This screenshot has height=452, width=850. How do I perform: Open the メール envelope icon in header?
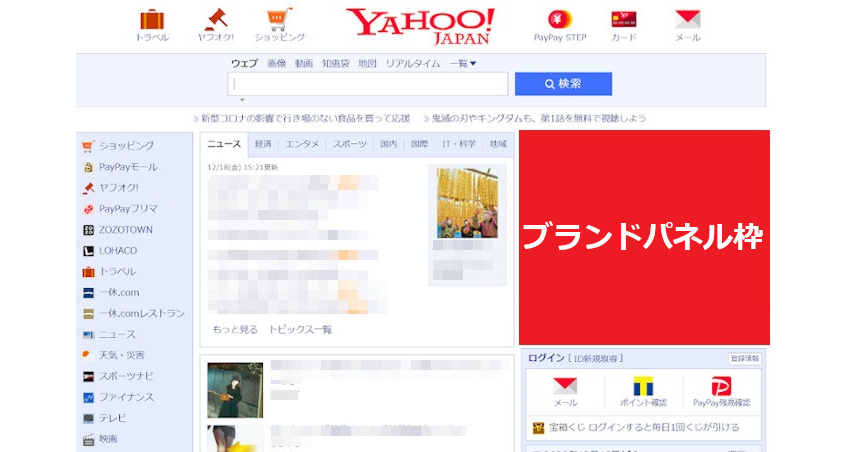tap(687, 20)
